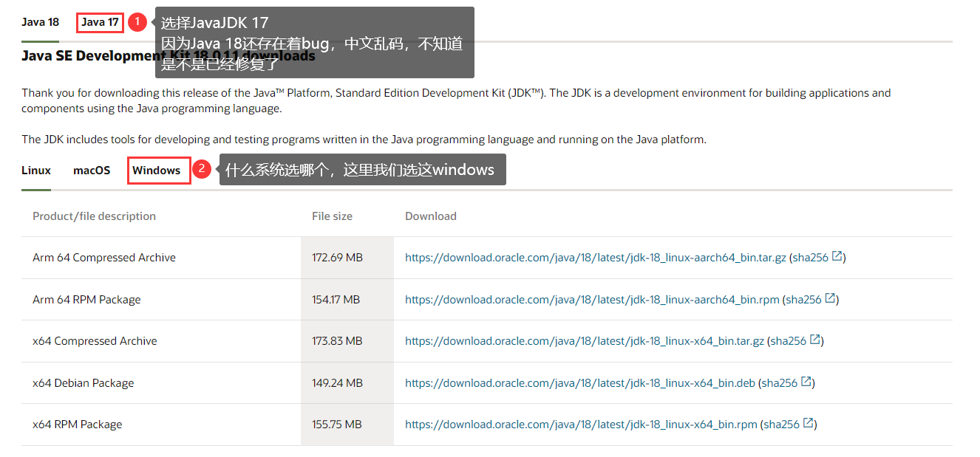
Task: Open sha256 text link for Arm 64 Compressed Archive
Action: (810, 258)
